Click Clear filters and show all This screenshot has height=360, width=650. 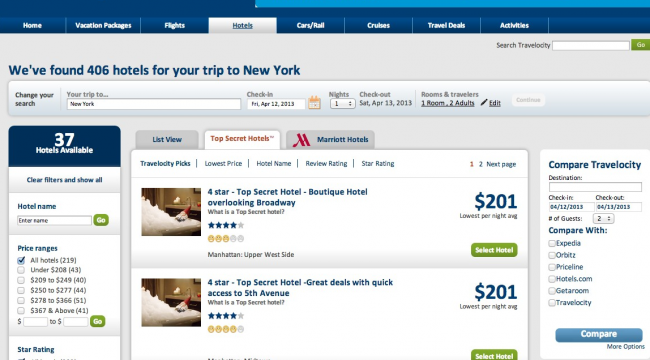pos(64,180)
